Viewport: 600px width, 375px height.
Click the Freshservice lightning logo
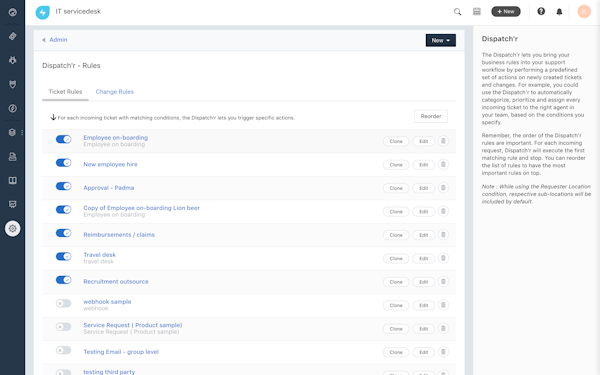pos(42,12)
